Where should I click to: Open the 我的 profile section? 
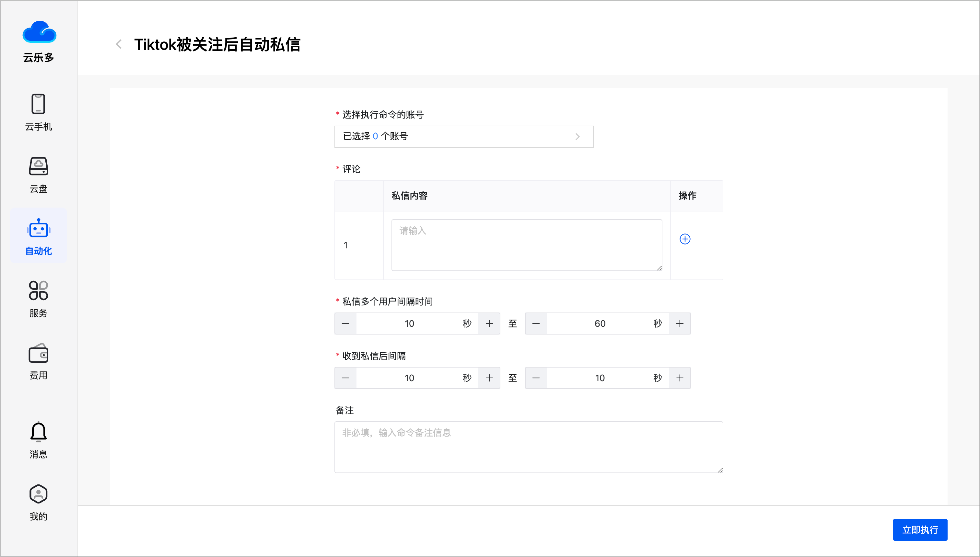click(x=38, y=503)
